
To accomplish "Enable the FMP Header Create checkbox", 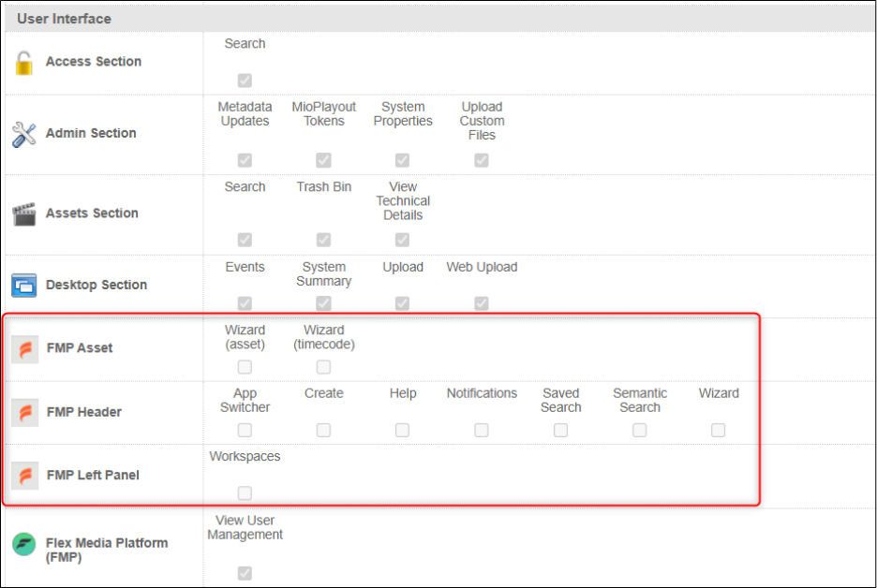I will pos(323,431).
